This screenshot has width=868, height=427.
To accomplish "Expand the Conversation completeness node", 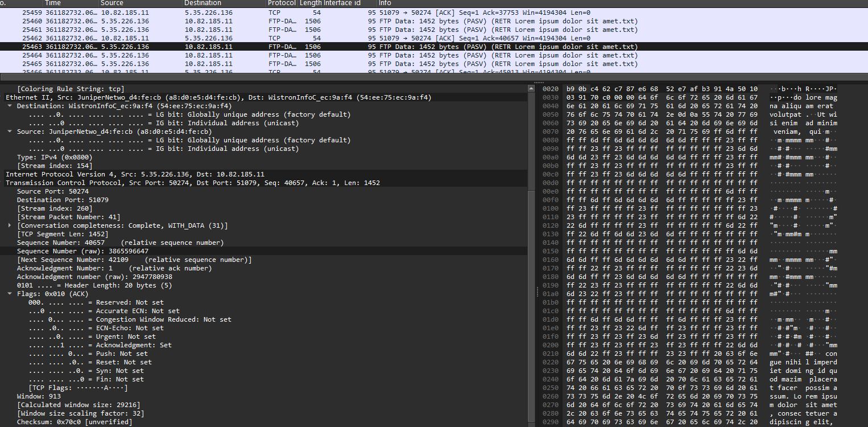I will point(10,225).
